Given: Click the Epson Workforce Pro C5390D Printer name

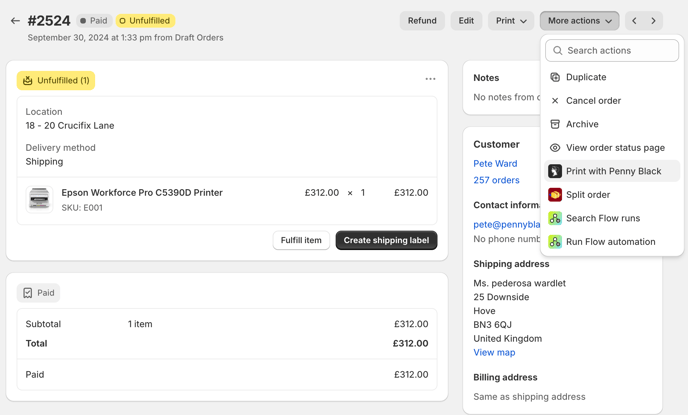Looking at the screenshot, I should click(x=142, y=193).
